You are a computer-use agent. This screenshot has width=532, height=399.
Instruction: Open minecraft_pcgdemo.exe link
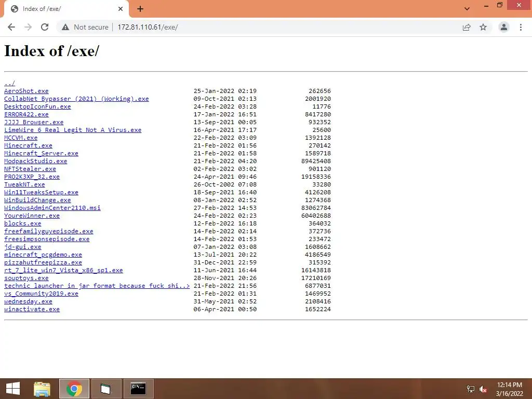click(43, 255)
